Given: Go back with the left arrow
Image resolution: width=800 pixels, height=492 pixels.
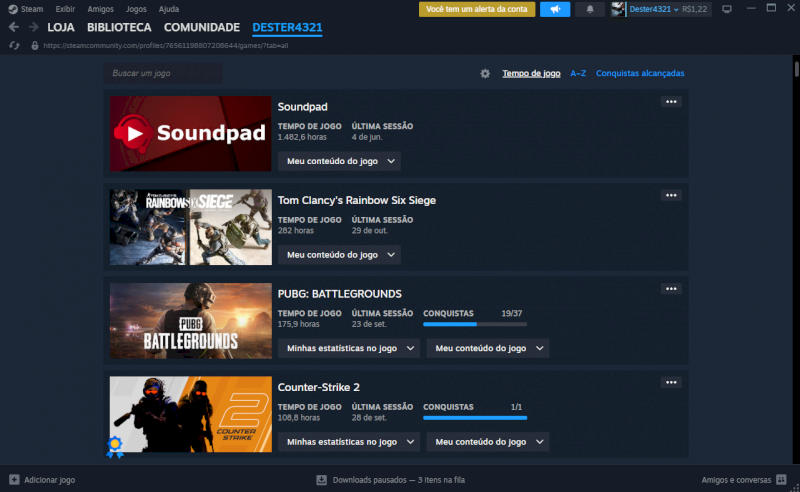Looking at the screenshot, I should point(13,27).
